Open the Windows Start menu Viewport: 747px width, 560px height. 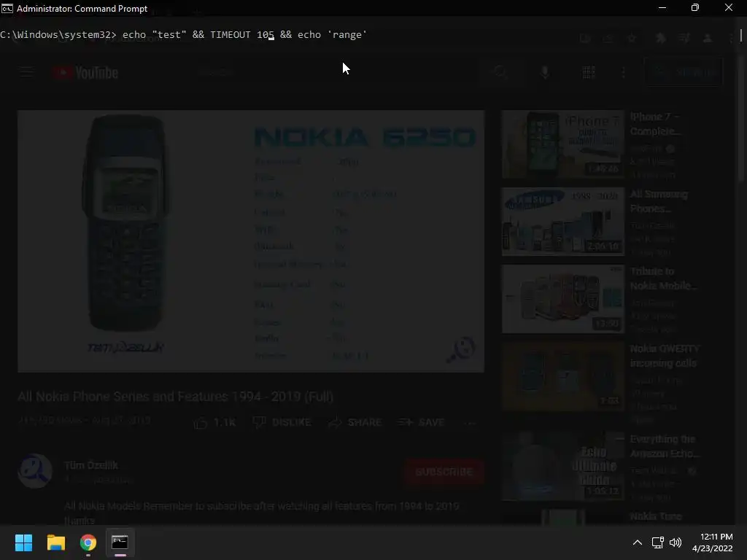click(x=23, y=542)
